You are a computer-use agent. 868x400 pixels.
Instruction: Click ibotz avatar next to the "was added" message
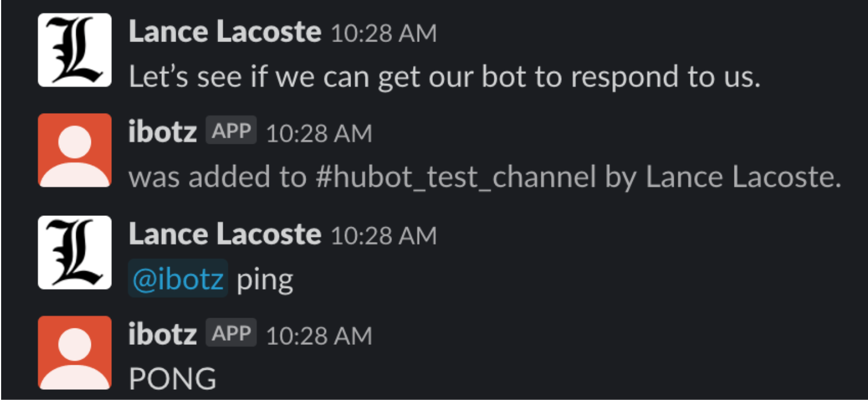coord(74,150)
